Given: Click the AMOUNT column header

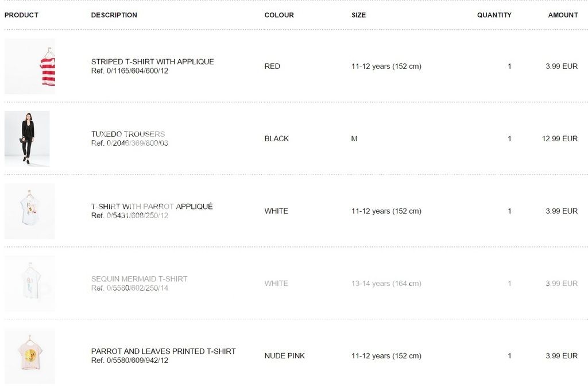Looking at the screenshot, I should pos(563,16).
